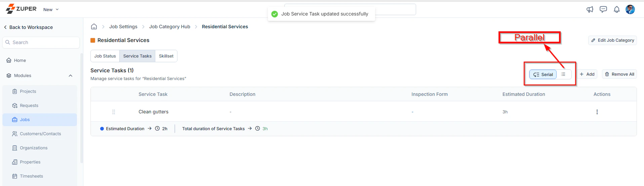The width and height of the screenshot is (644, 186).
Task: Open Organizations module
Action: pos(40,148)
